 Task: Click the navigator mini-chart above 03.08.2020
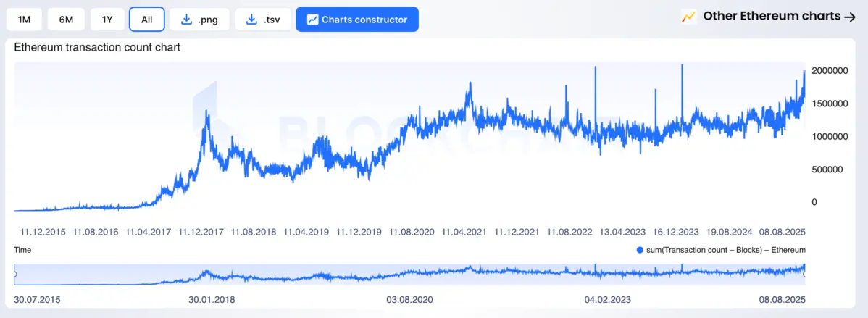410,274
